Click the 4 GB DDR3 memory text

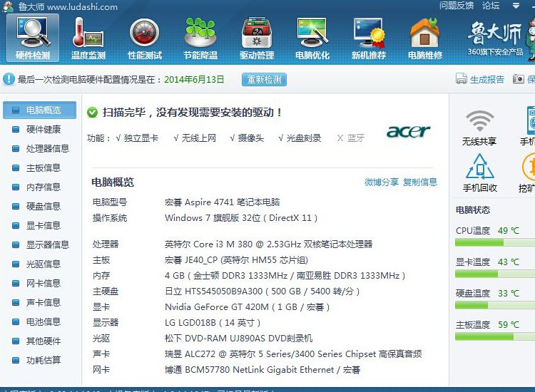(x=285, y=275)
